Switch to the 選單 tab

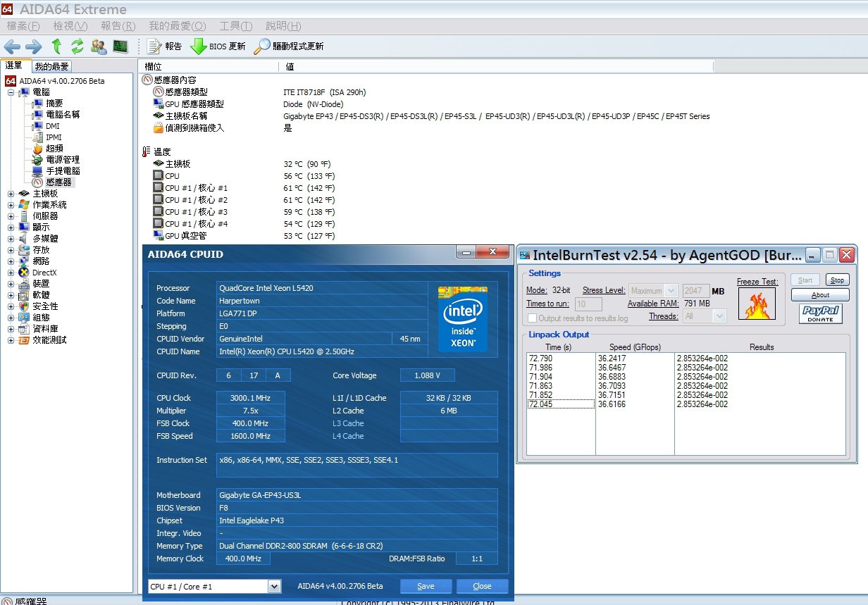click(15, 66)
